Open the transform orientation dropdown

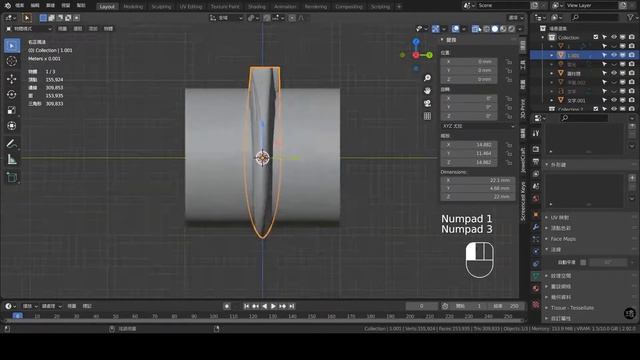pos(227,18)
